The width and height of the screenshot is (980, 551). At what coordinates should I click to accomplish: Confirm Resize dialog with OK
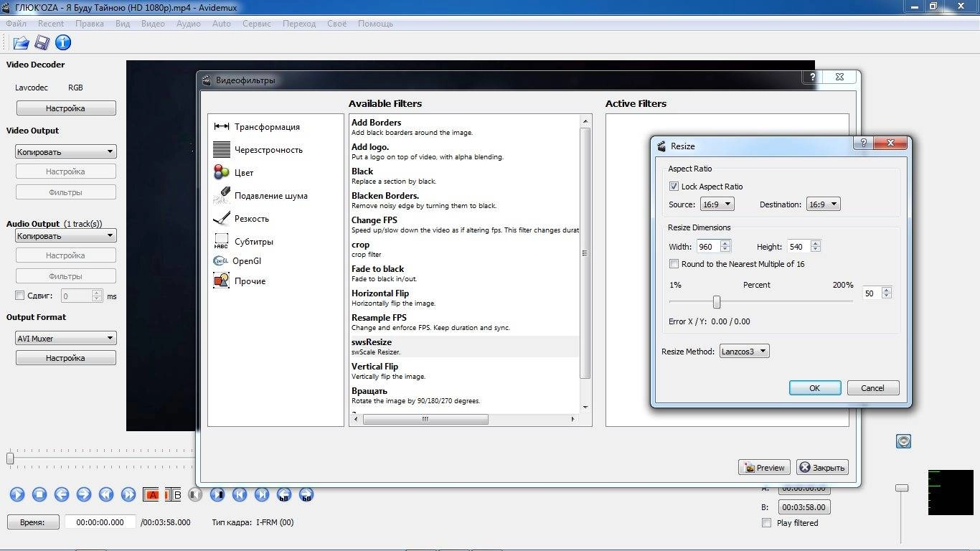tap(815, 388)
